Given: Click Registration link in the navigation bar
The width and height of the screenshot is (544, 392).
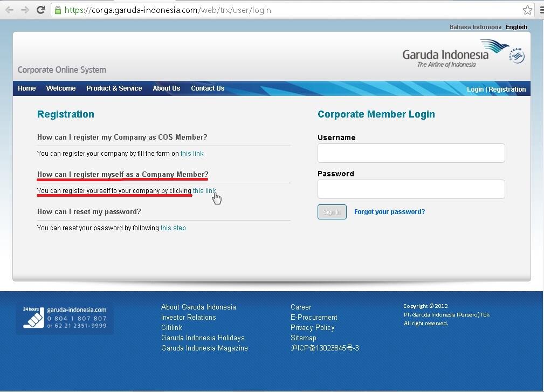Looking at the screenshot, I should (x=507, y=90).
